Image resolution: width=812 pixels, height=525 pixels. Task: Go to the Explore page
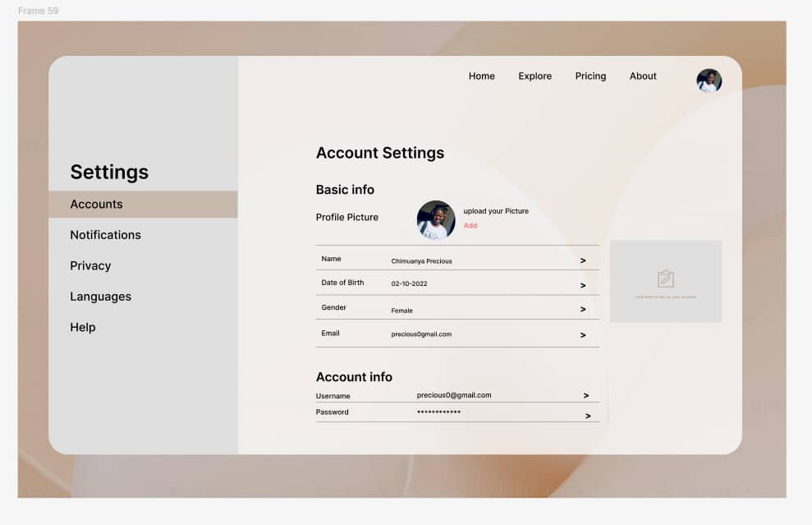535,76
